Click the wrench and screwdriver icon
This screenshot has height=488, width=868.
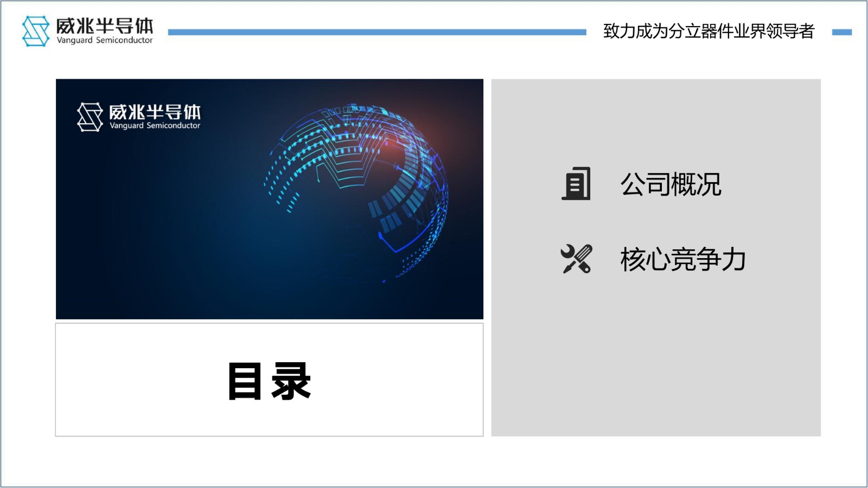coord(576,259)
